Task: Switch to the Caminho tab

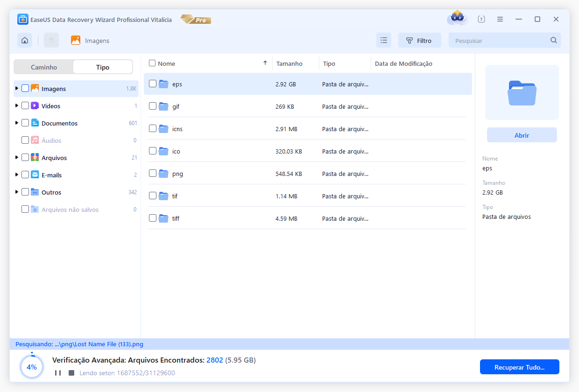Action: (x=44, y=67)
